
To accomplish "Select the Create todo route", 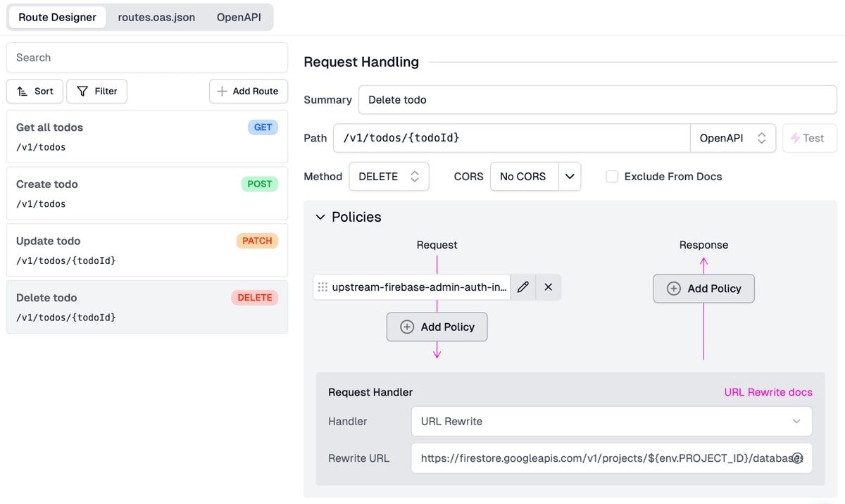I will point(146,194).
